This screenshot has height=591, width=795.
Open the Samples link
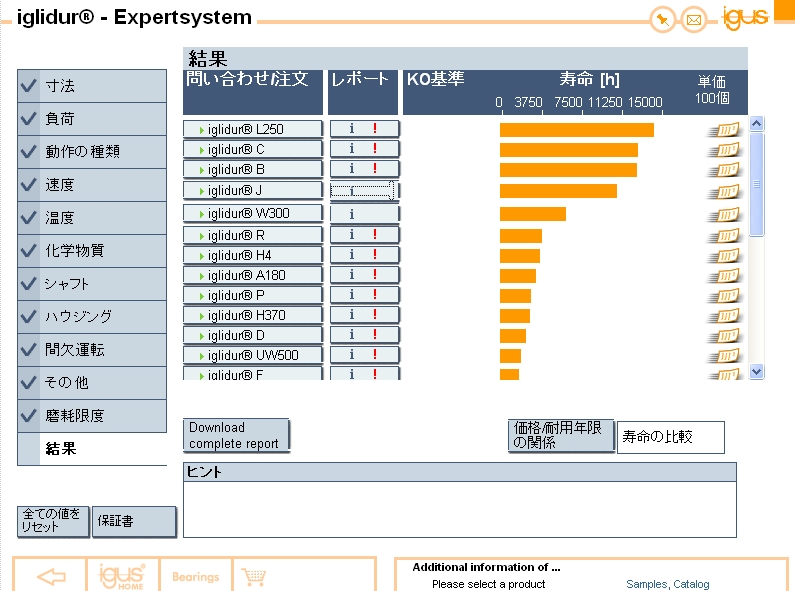646,584
